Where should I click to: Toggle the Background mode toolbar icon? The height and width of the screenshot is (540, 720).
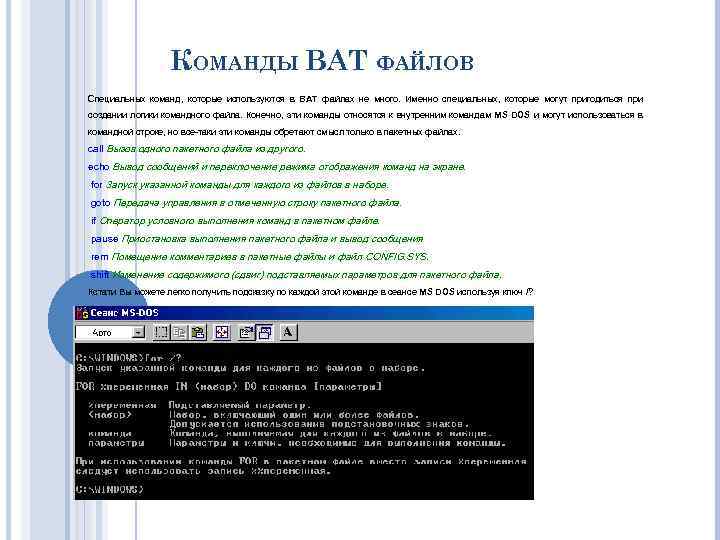[265, 332]
